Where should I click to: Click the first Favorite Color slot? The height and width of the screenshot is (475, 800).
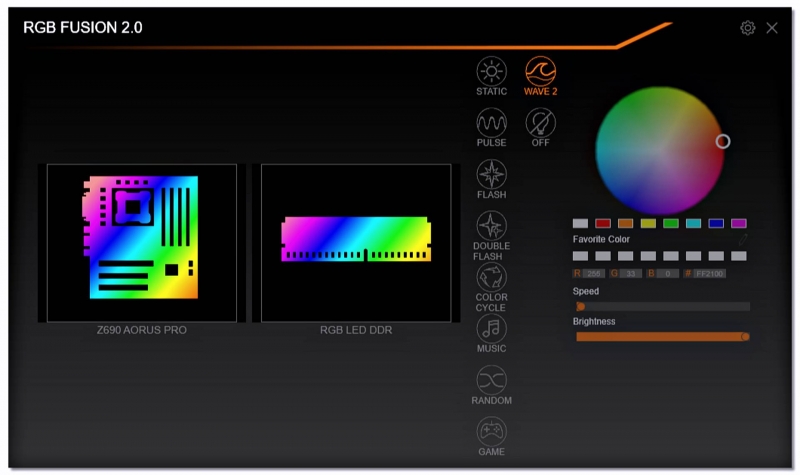pos(580,256)
